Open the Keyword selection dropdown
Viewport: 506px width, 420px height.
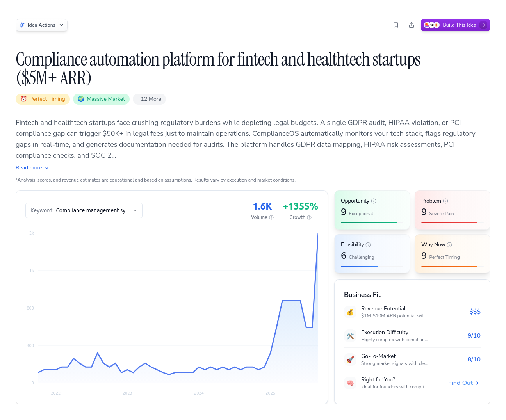[x=84, y=210]
